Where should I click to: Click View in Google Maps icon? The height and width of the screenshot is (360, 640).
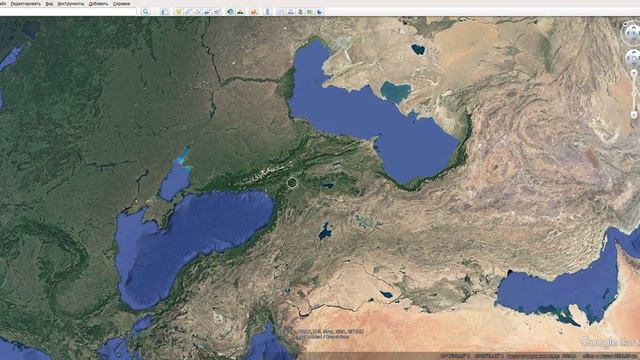[x=310, y=12]
